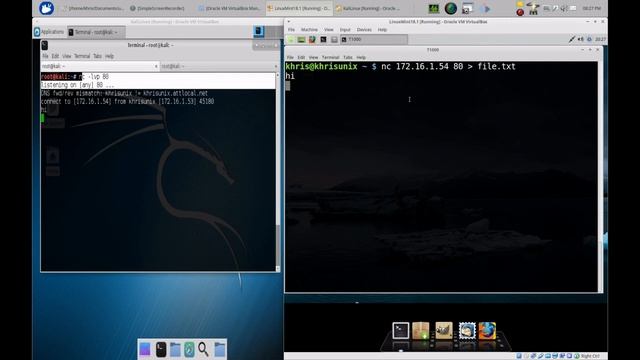Open terminal icon in Kali bottom dock
Viewport: 640px width, 360px height.
click(x=161, y=349)
